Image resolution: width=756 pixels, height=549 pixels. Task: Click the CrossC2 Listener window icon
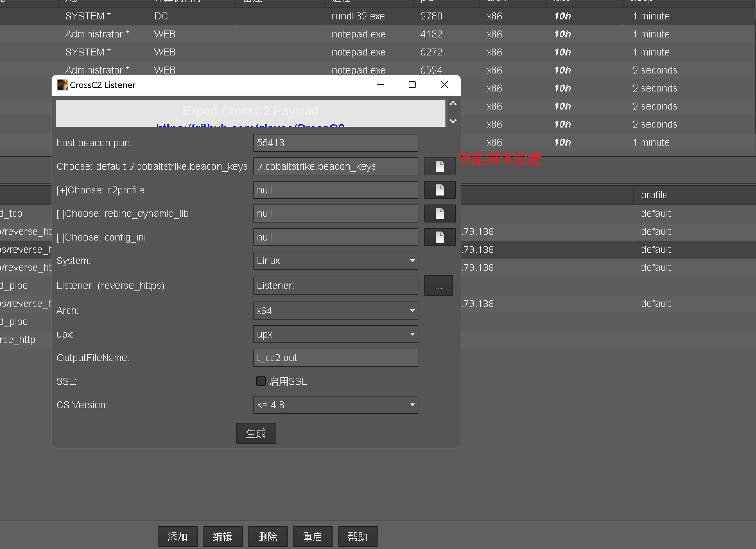coord(62,85)
